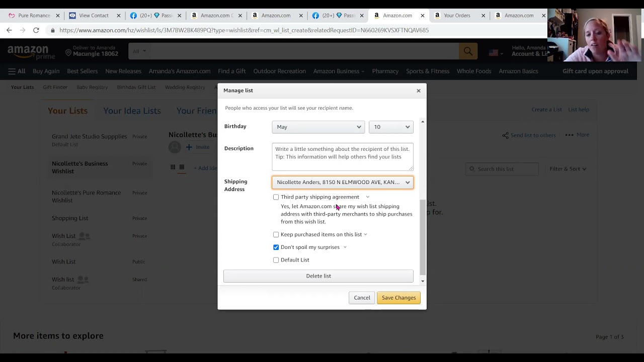Click the Save Changes button
The width and height of the screenshot is (644, 362).
pos(398,298)
